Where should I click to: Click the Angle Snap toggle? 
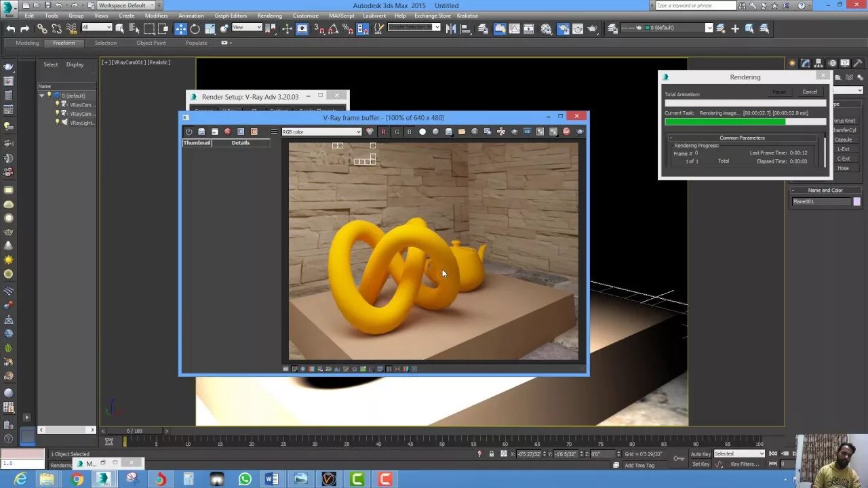tap(332, 28)
